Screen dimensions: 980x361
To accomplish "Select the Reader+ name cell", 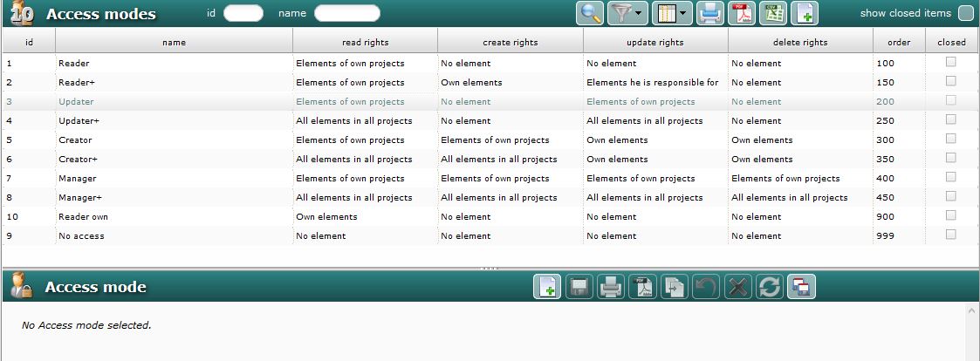I will 174,83.
